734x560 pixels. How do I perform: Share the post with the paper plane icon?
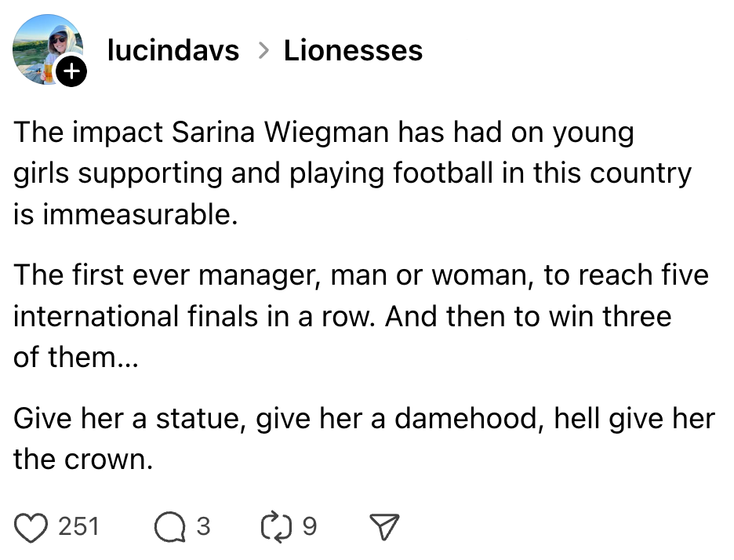pyautogui.click(x=384, y=526)
